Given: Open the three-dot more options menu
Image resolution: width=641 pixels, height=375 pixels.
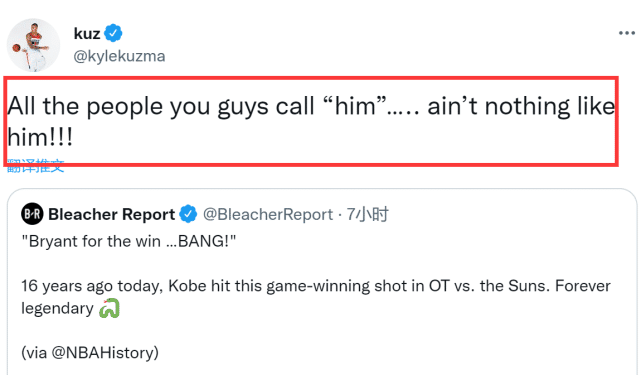Looking at the screenshot, I should (626, 33).
